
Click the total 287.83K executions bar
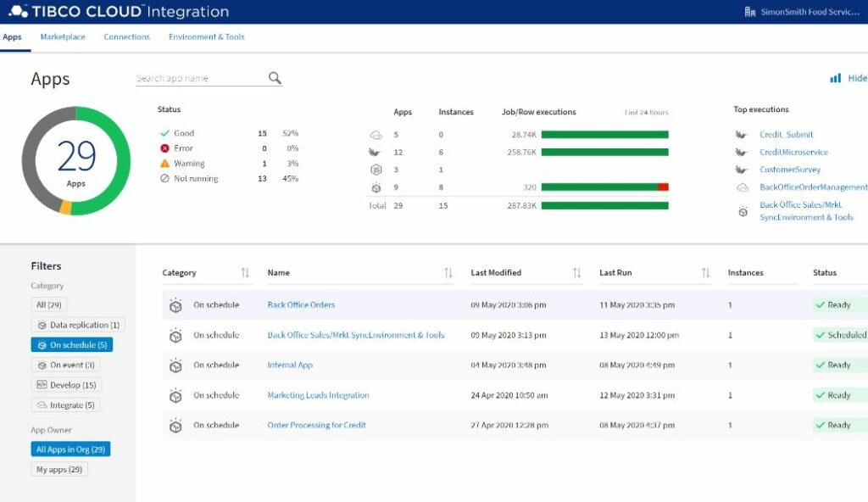pyautogui.click(x=605, y=205)
